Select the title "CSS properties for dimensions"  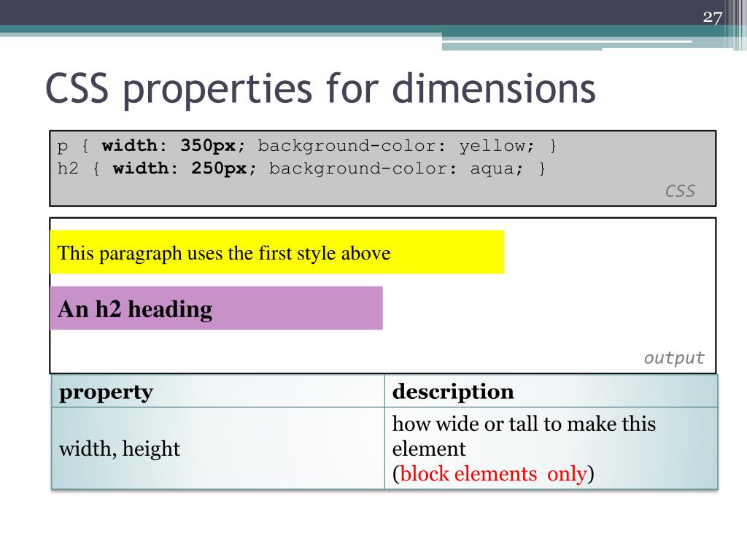320,88
